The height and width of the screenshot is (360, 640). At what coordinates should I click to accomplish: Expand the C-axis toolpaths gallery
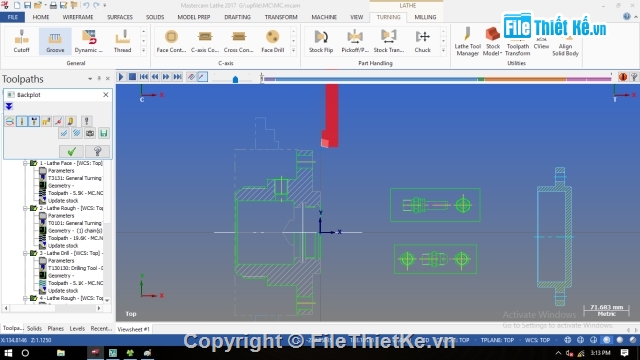(293, 51)
